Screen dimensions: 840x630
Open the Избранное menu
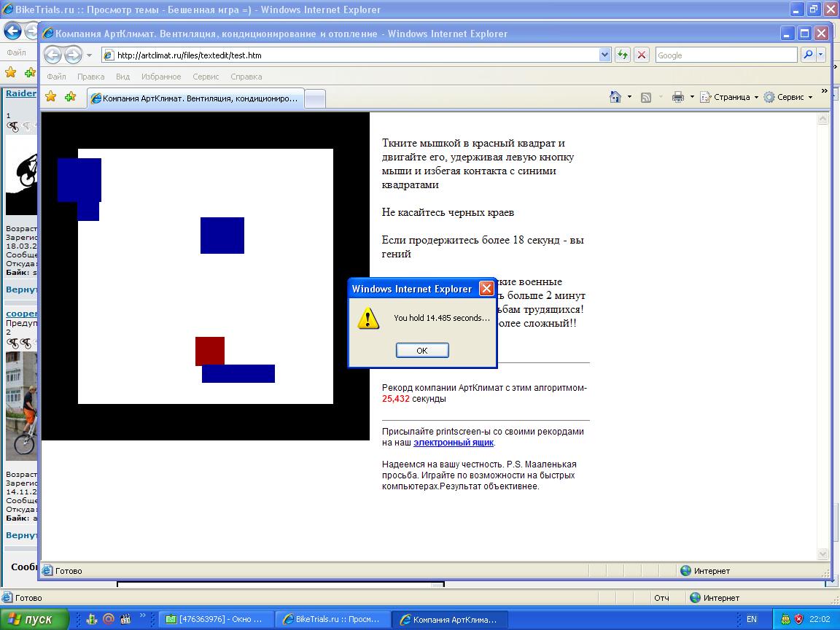pos(161,77)
